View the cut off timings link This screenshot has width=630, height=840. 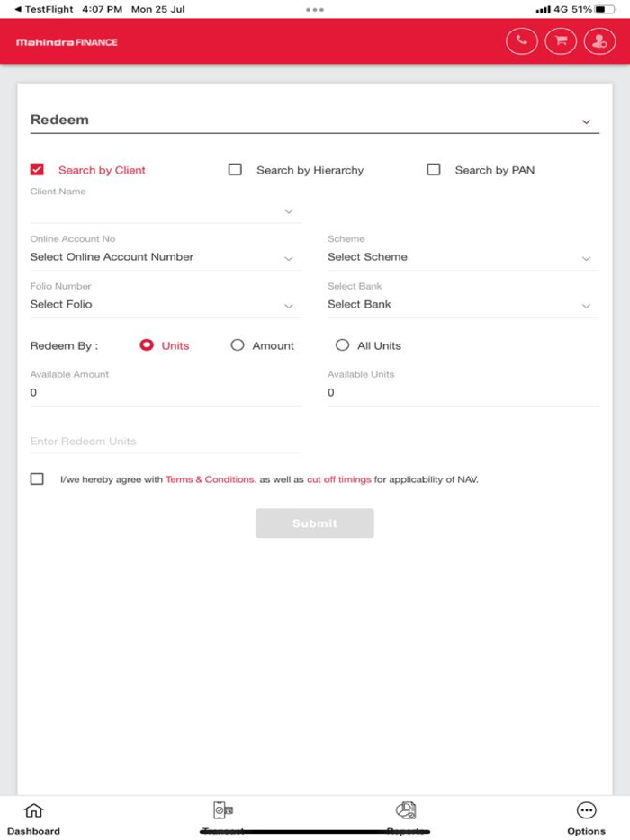[337, 478]
